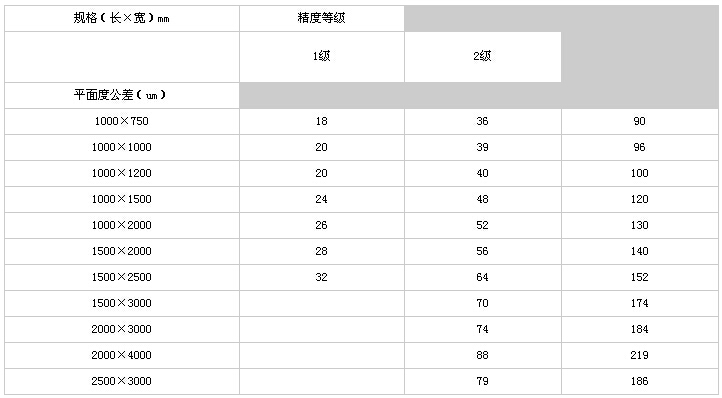Screen dimensions: 722x398
Task: Select the value 152 for 1500×2500
Action: pos(640,277)
